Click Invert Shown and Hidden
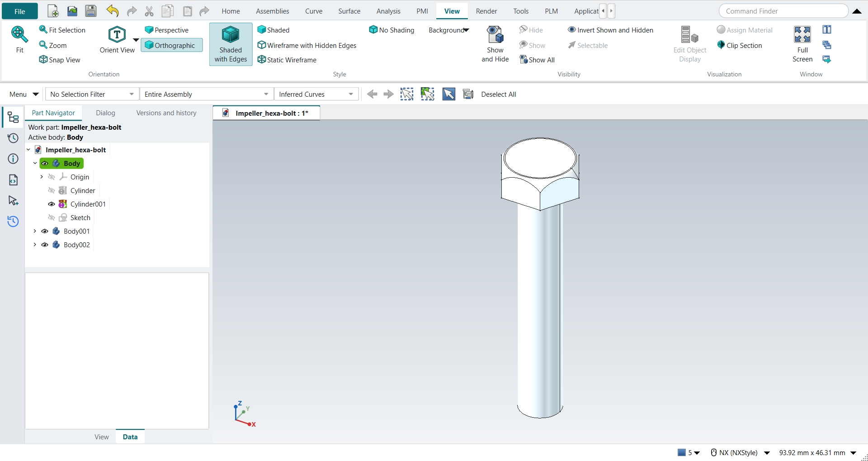 tap(611, 30)
